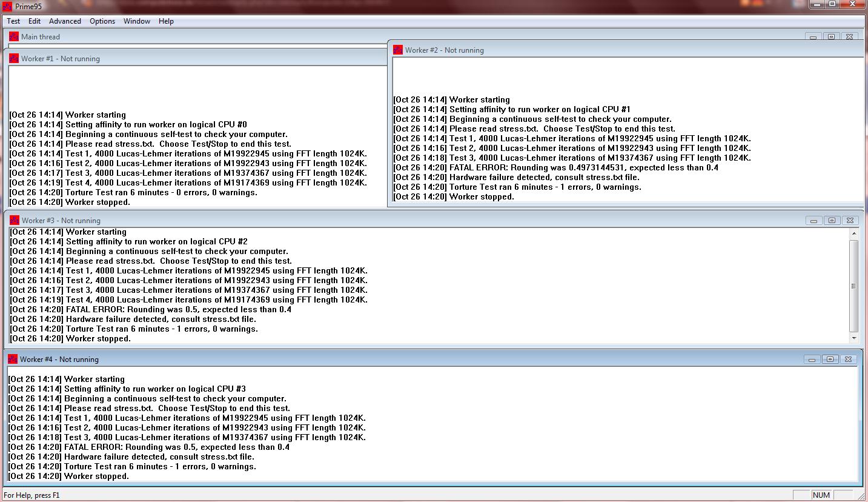868x502 pixels.
Task: Click the Worker #3 scrollbar thumb
Action: (x=854, y=286)
